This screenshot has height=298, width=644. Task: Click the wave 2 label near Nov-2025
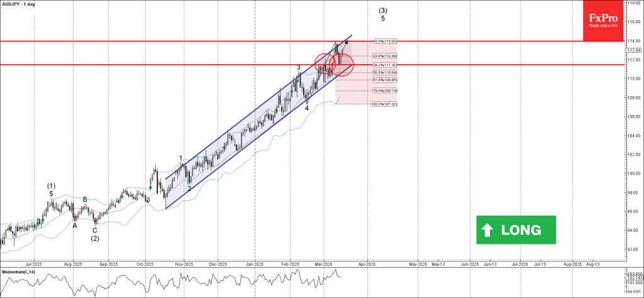coord(189,189)
